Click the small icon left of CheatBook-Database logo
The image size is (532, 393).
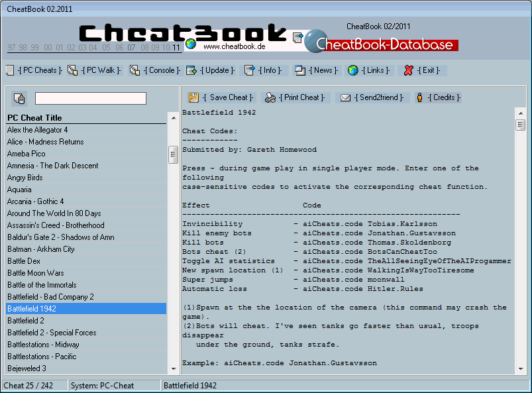click(297, 37)
